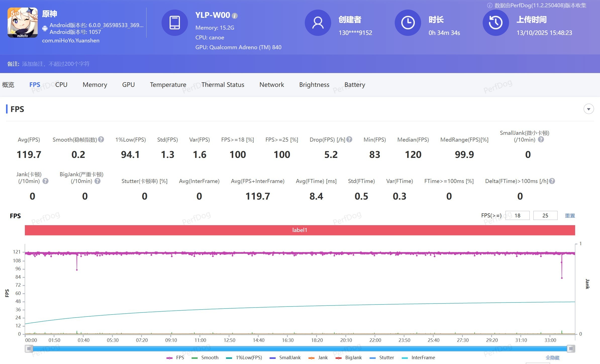Click the 全隐藏 hide-all link
Viewport: 600px width, 364px height.
pos(552,357)
